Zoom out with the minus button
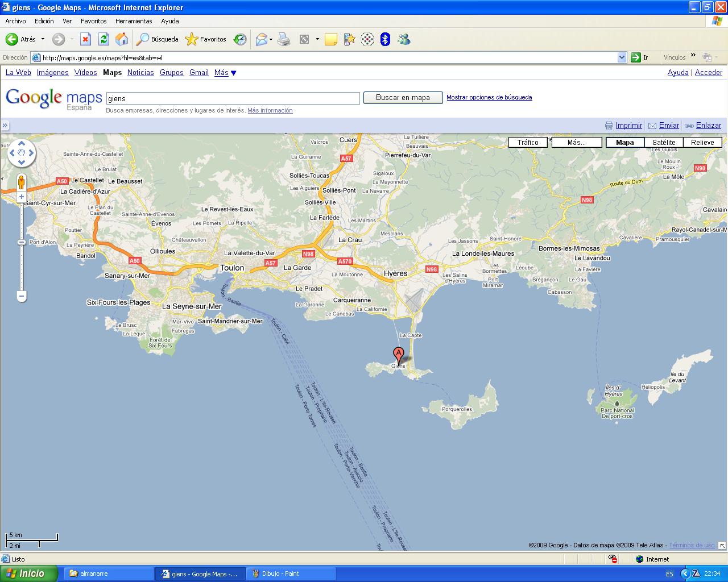 pos(22,296)
